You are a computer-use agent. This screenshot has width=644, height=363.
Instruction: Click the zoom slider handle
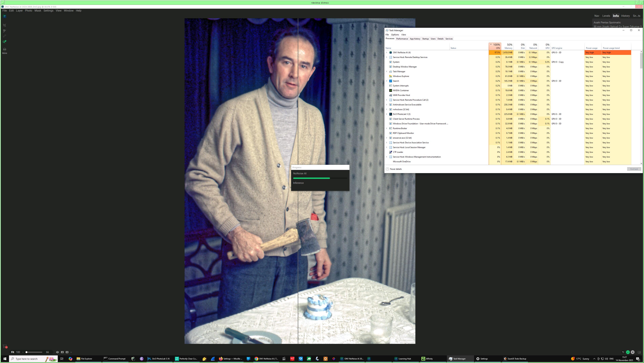26,352
